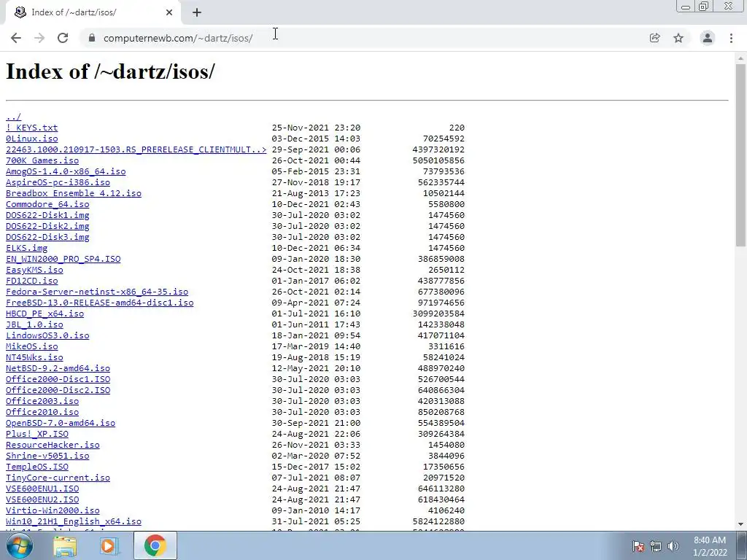The image size is (747, 560).
Task: Open Chrome three-dot menu
Action: point(731,38)
